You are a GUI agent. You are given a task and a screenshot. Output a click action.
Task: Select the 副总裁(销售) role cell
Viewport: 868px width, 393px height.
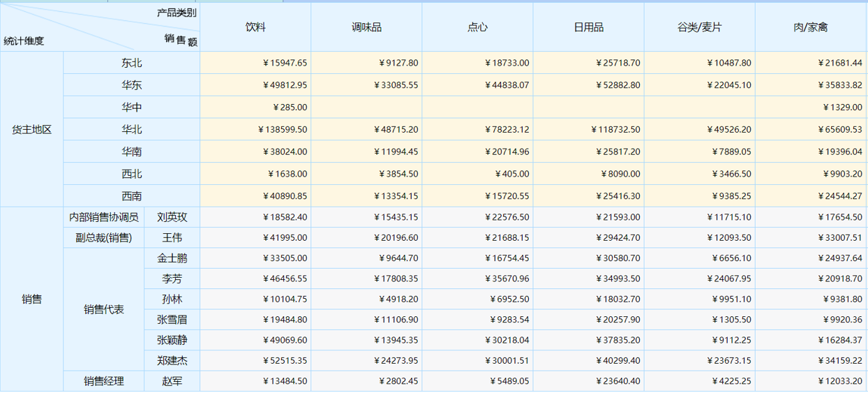104,238
